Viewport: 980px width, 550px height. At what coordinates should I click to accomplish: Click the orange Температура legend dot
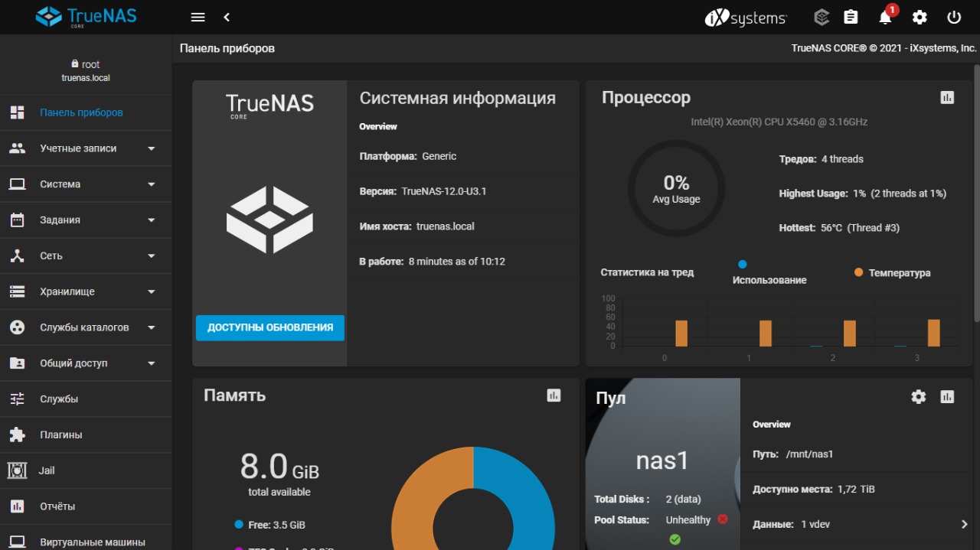858,272
